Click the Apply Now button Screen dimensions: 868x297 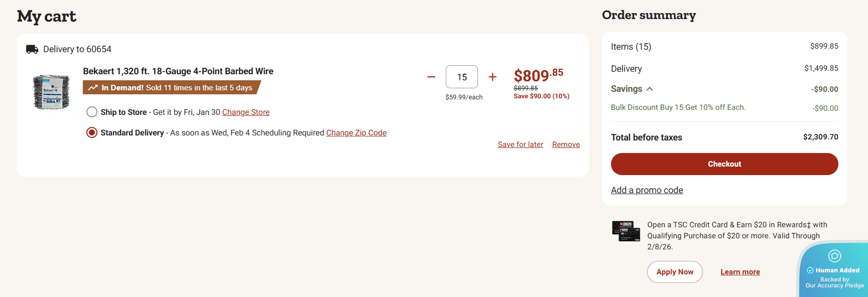point(675,272)
